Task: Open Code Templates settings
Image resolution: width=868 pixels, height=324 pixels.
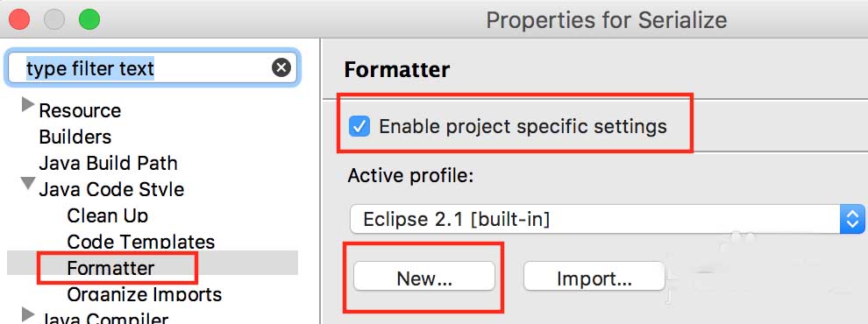Action: coord(140,242)
